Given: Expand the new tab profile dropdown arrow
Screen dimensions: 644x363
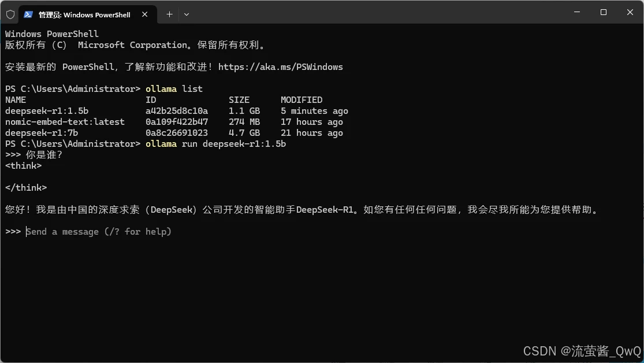Looking at the screenshot, I should click(187, 14).
